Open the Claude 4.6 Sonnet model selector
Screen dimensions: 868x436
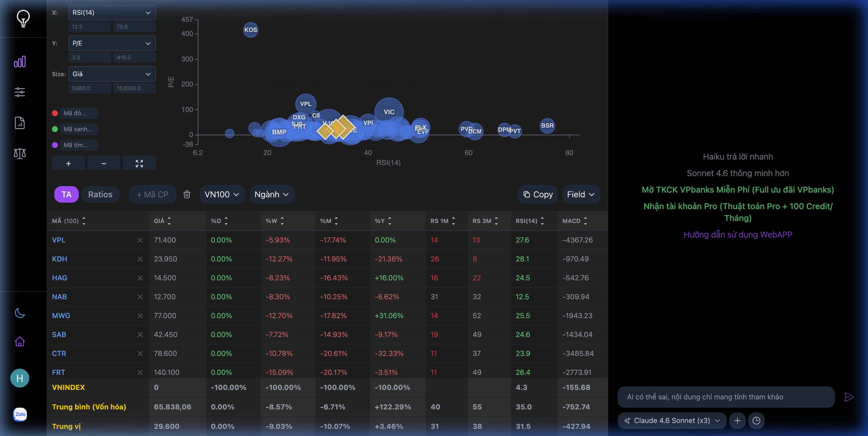[672, 420]
